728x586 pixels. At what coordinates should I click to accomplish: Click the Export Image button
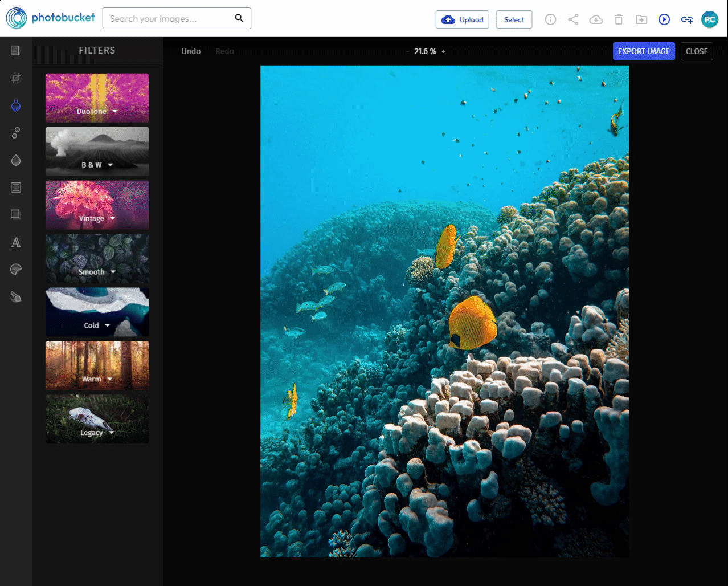pyautogui.click(x=644, y=51)
